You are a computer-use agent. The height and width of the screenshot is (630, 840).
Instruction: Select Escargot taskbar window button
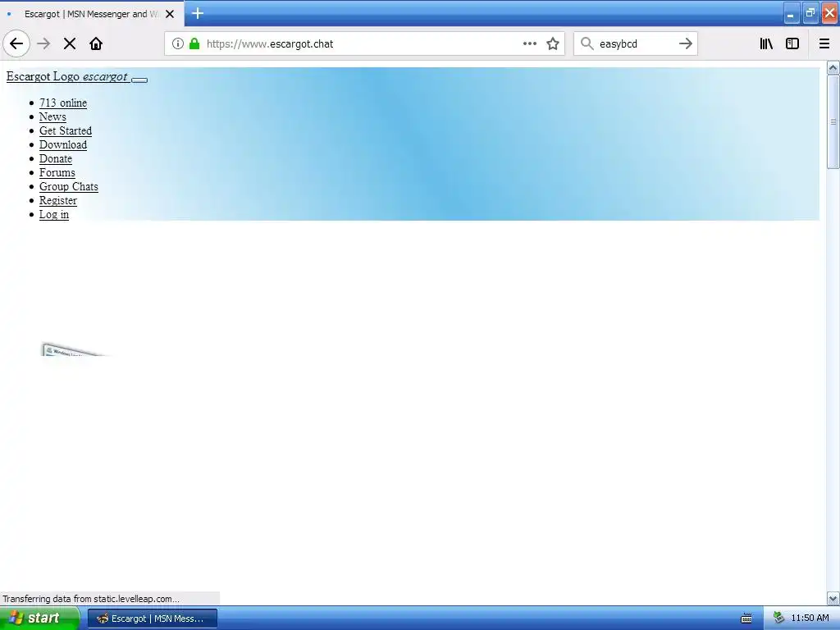152,619
